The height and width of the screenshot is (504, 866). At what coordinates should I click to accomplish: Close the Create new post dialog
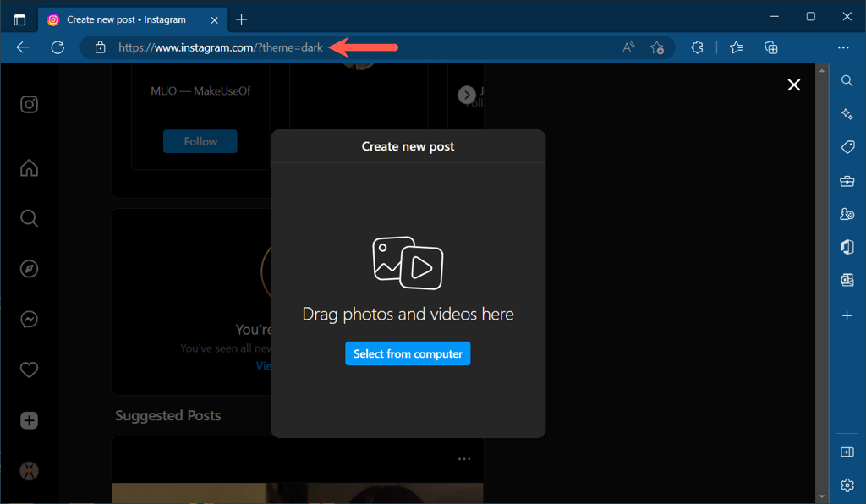coord(793,85)
